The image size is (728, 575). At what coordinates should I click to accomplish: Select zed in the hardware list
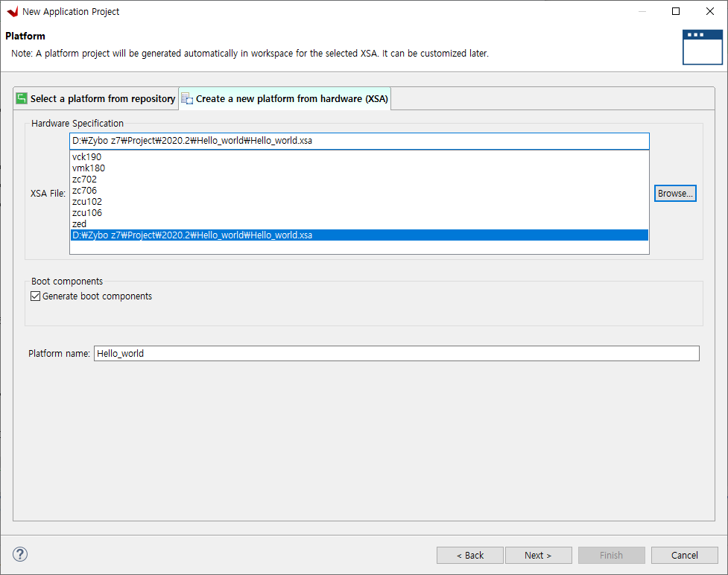[359, 223]
